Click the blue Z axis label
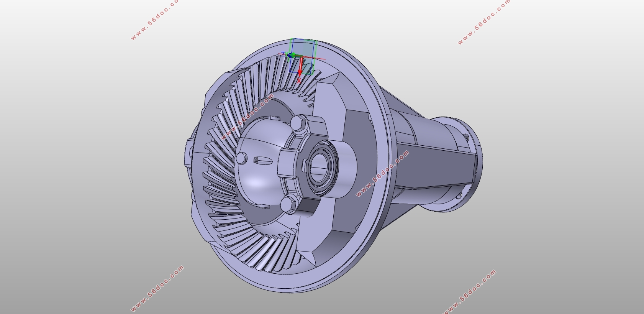 283,53
